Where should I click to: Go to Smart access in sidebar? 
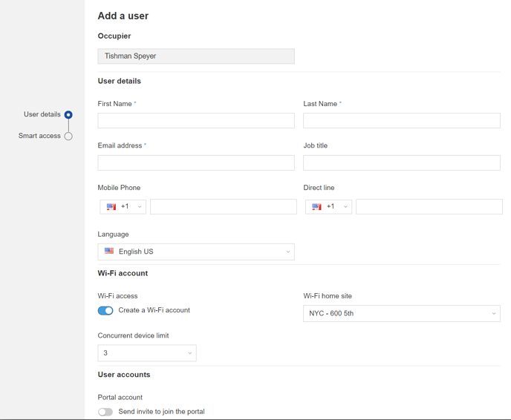[x=39, y=137]
